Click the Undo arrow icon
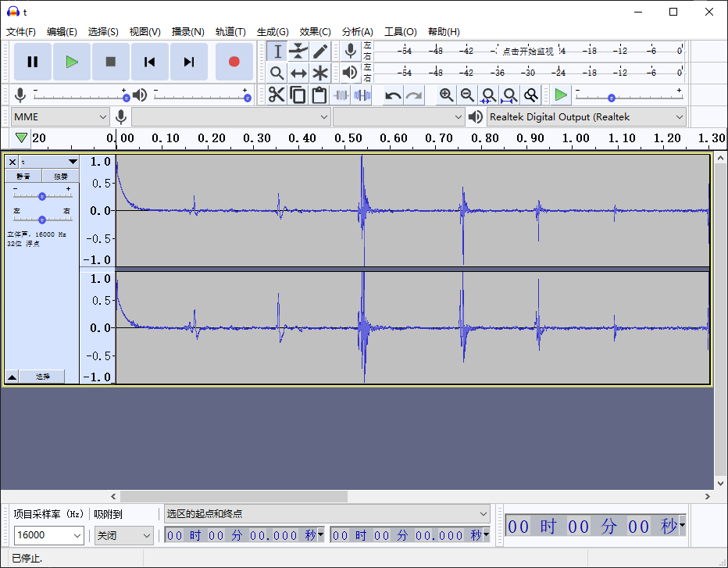This screenshot has width=728, height=568. pos(393,95)
